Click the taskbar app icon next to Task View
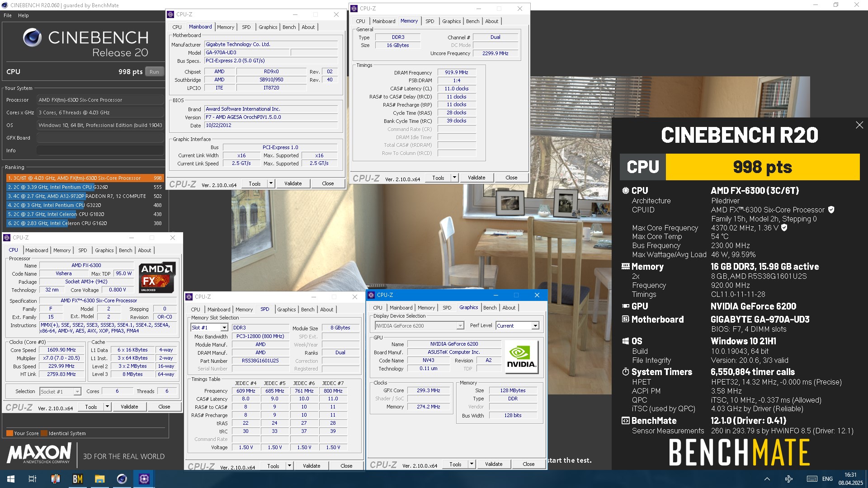This screenshot has width=868, height=488. tap(55, 479)
